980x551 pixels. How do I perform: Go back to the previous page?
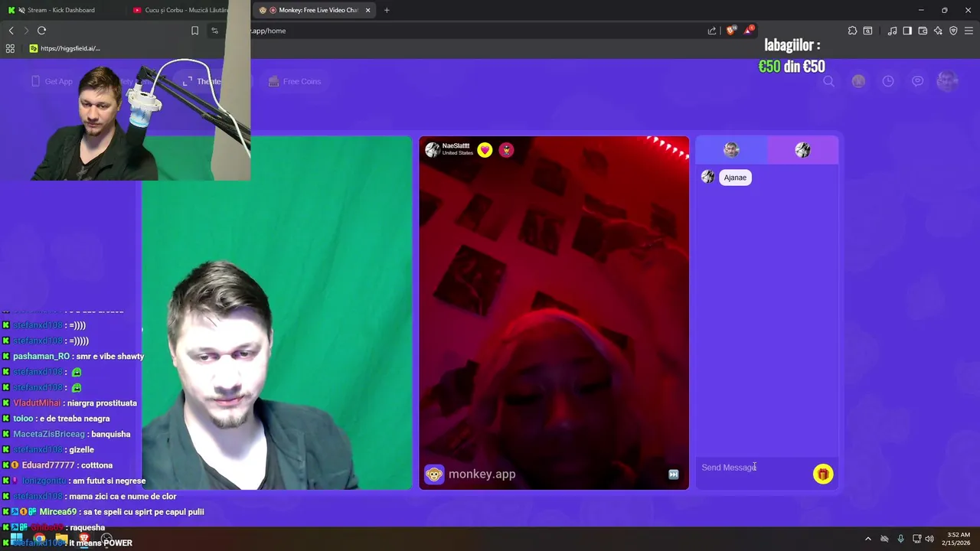11,31
